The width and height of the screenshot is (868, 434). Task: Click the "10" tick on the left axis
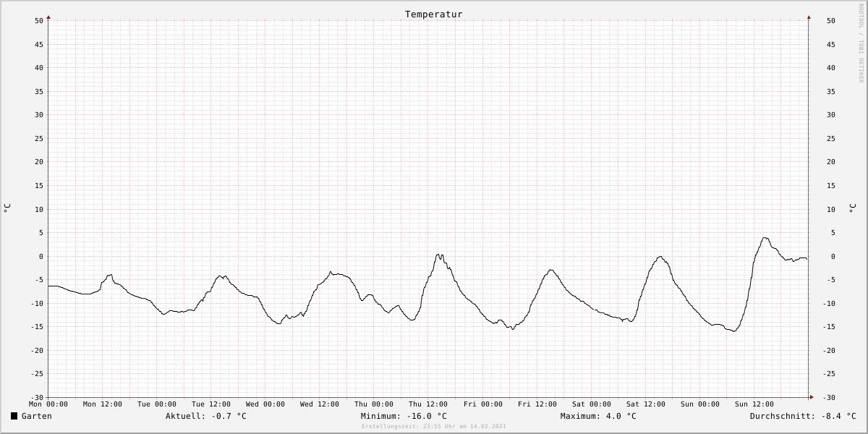pos(39,210)
